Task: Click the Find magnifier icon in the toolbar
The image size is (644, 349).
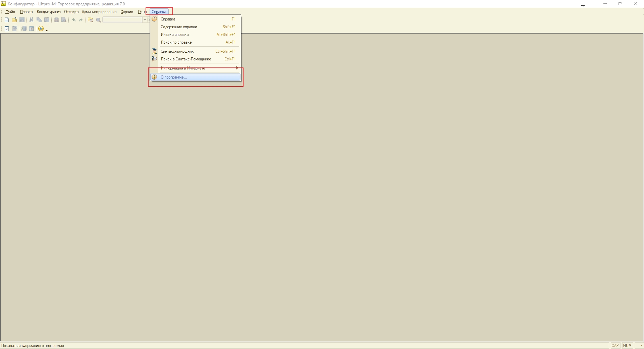Action: pyautogui.click(x=99, y=20)
